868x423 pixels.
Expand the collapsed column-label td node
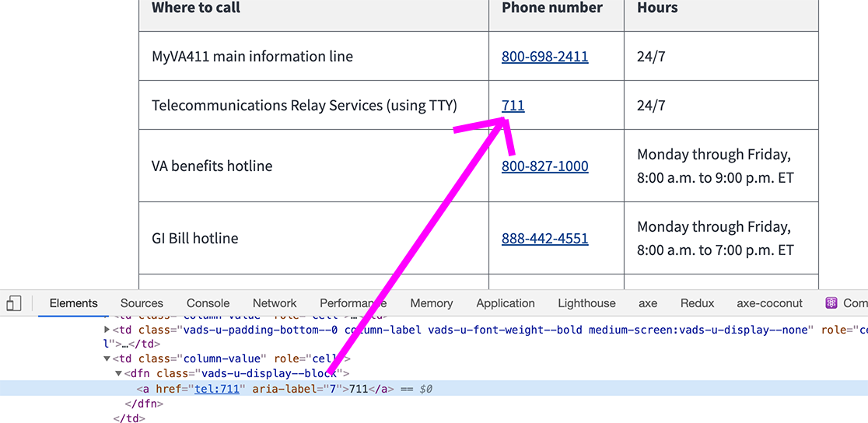(107, 330)
